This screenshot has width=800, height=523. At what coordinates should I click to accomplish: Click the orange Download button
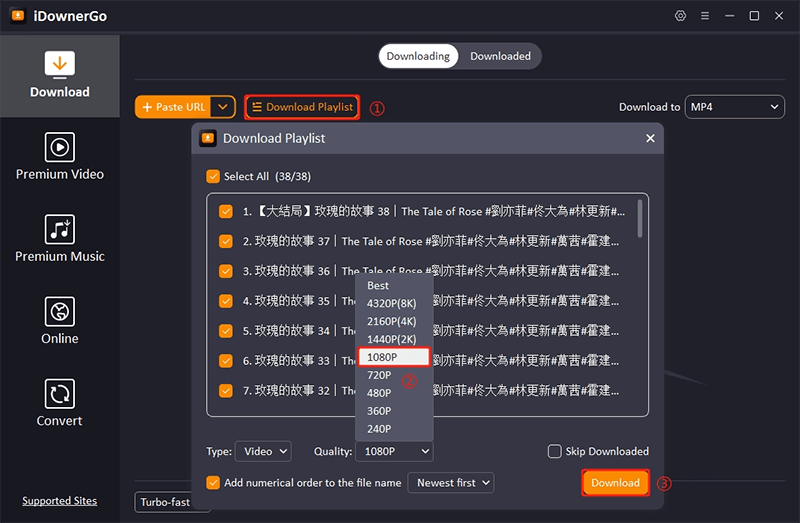click(615, 483)
